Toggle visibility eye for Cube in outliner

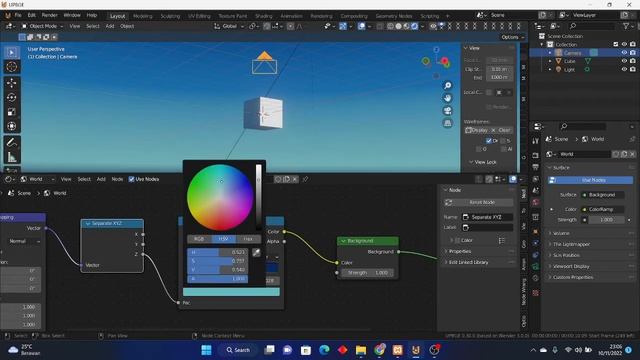pyautogui.click(x=624, y=61)
